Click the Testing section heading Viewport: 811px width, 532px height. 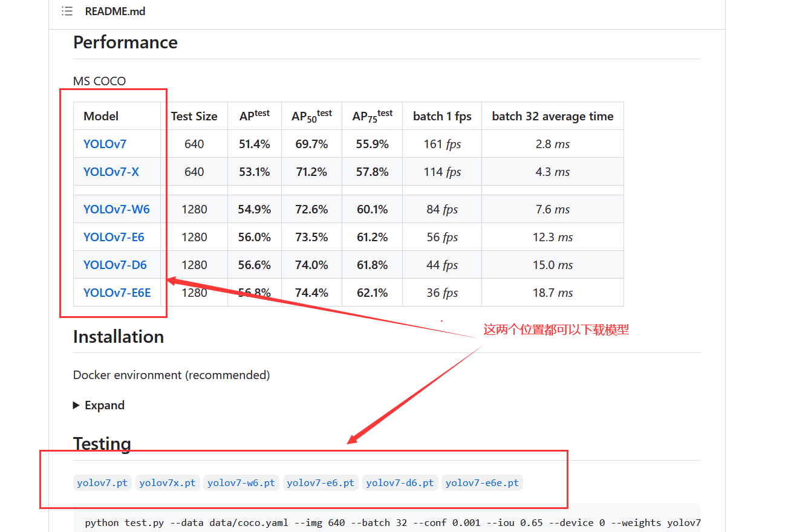[x=102, y=444]
